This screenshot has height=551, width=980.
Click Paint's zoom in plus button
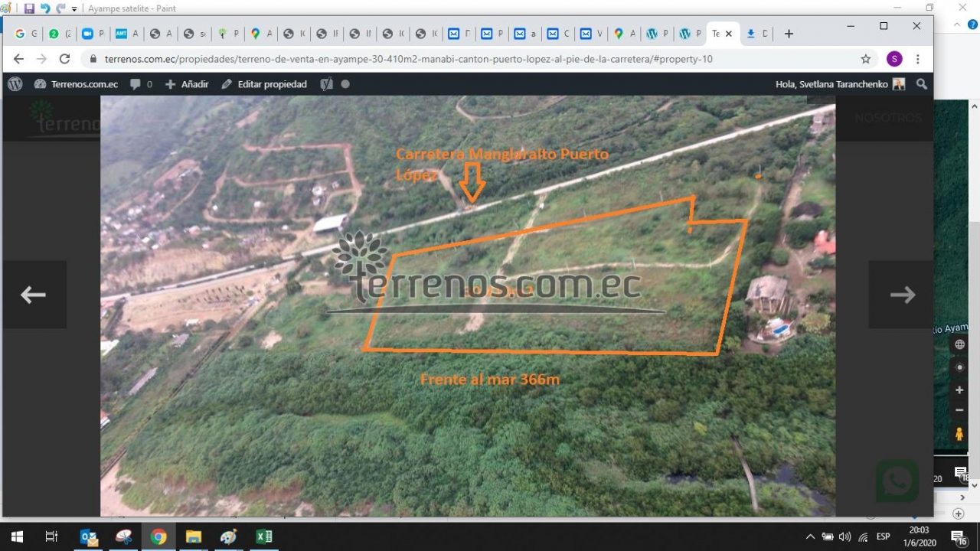[958, 514]
